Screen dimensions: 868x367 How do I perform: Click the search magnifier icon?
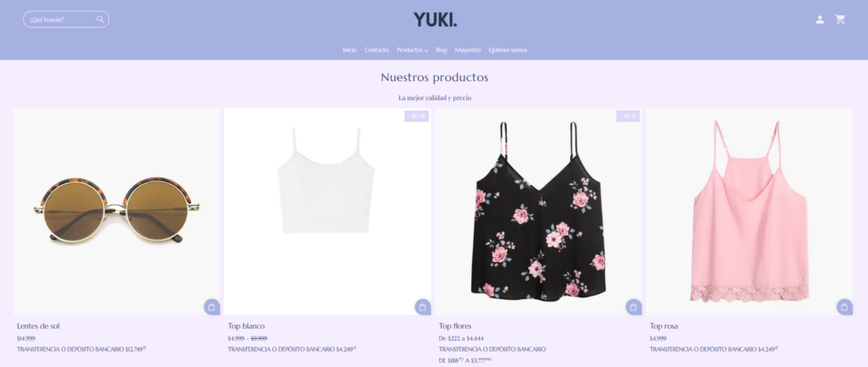pyautogui.click(x=100, y=19)
